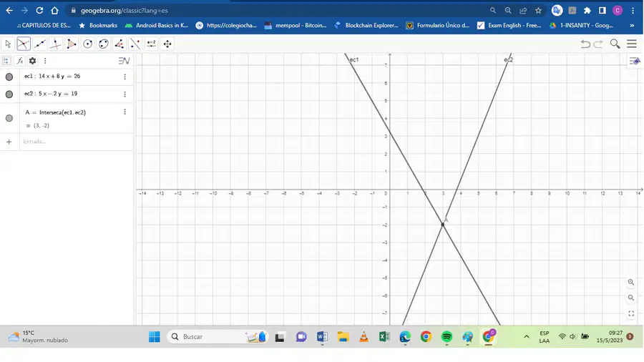The height and width of the screenshot is (362, 644).
Task: Go back in the browser
Action: pyautogui.click(x=9, y=11)
